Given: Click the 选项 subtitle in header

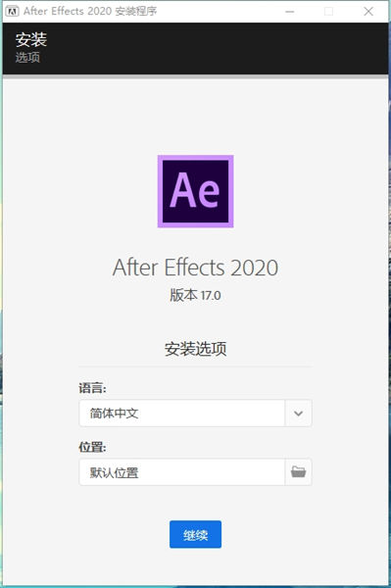Looking at the screenshot, I should click(x=27, y=58).
